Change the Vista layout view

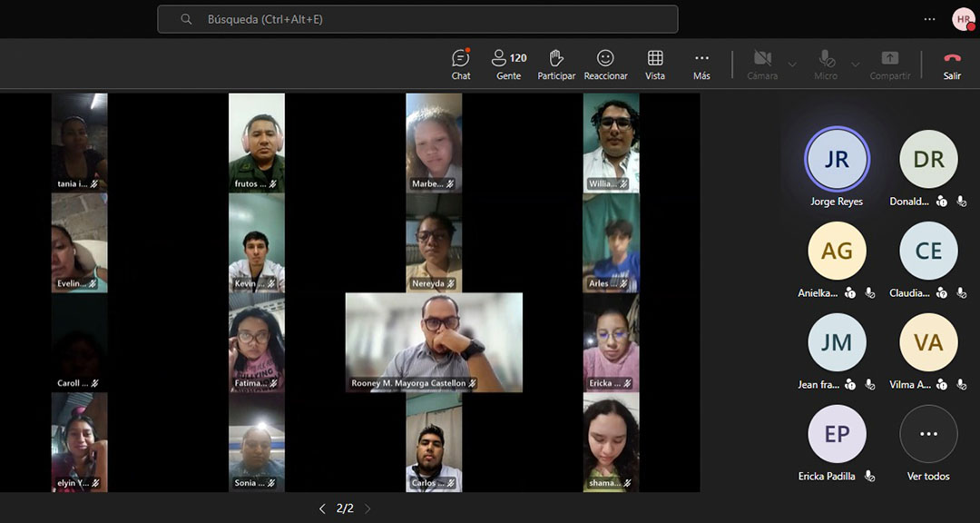click(x=655, y=64)
